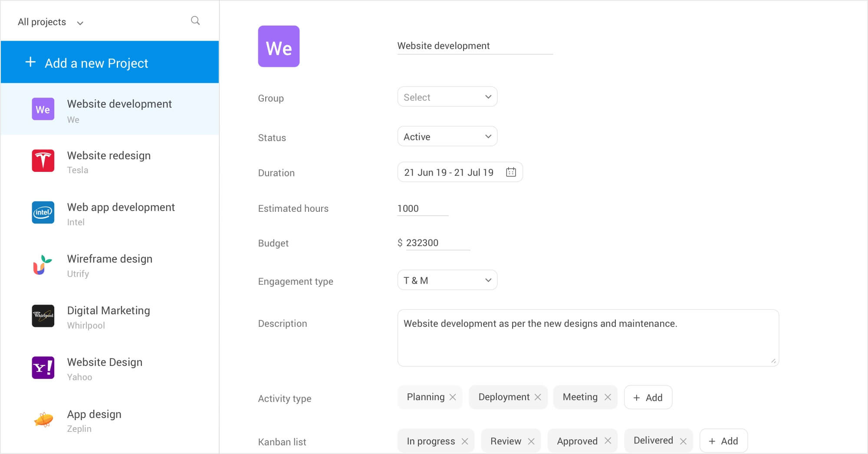The height and width of the screenshot is (454, 868).
Task: Click the Description text area
Action: (588, 338)
